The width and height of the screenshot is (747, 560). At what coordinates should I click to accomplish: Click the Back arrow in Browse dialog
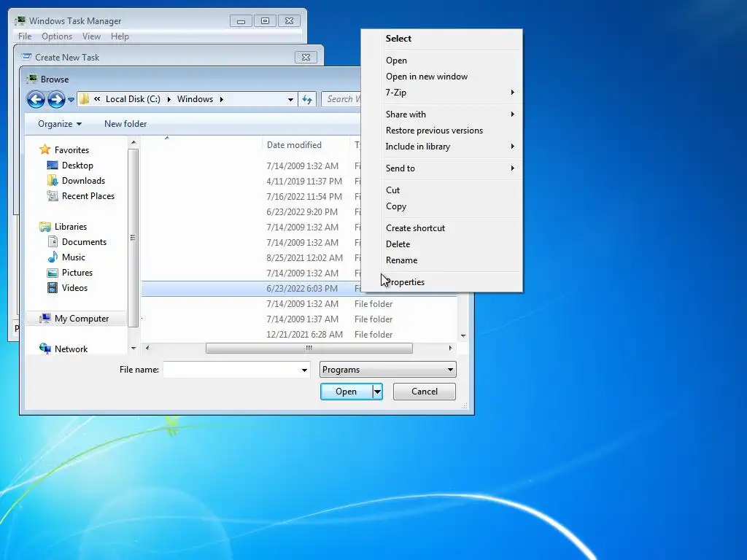[36, 99]
